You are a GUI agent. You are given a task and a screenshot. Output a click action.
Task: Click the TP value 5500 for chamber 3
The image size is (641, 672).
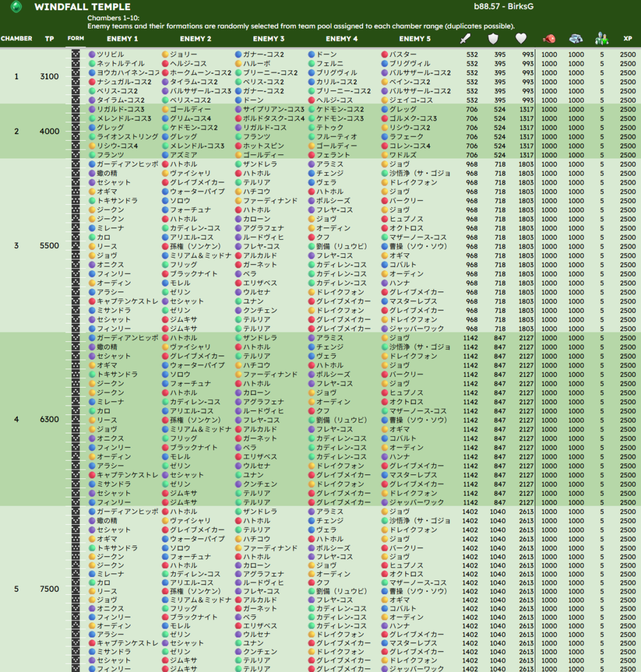pos(49,246)
